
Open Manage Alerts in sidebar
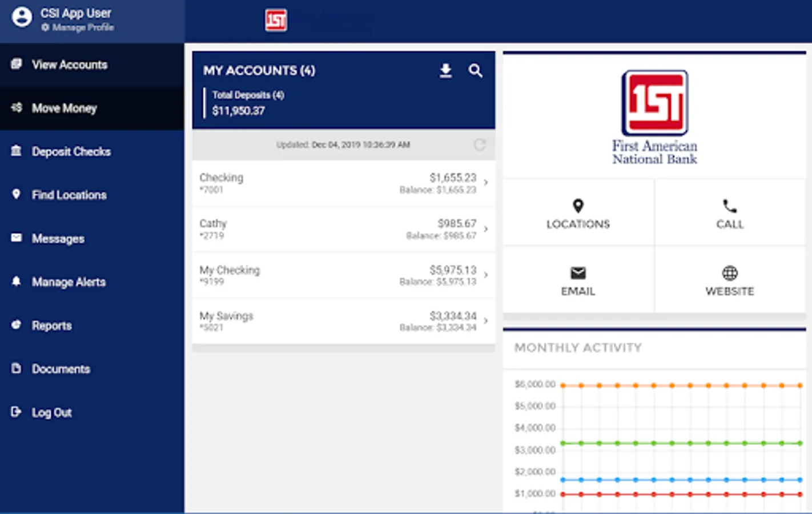(x=69, y=282)
